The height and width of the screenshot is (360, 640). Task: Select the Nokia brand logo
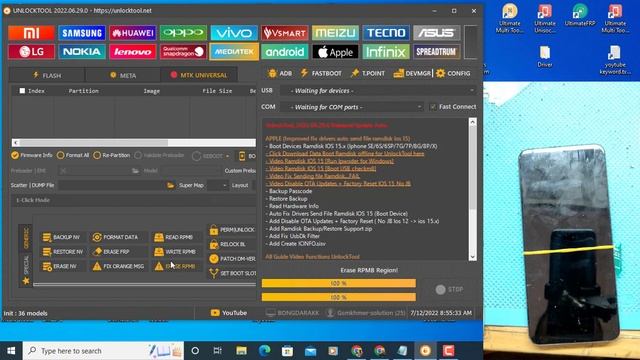coord(82,52)
